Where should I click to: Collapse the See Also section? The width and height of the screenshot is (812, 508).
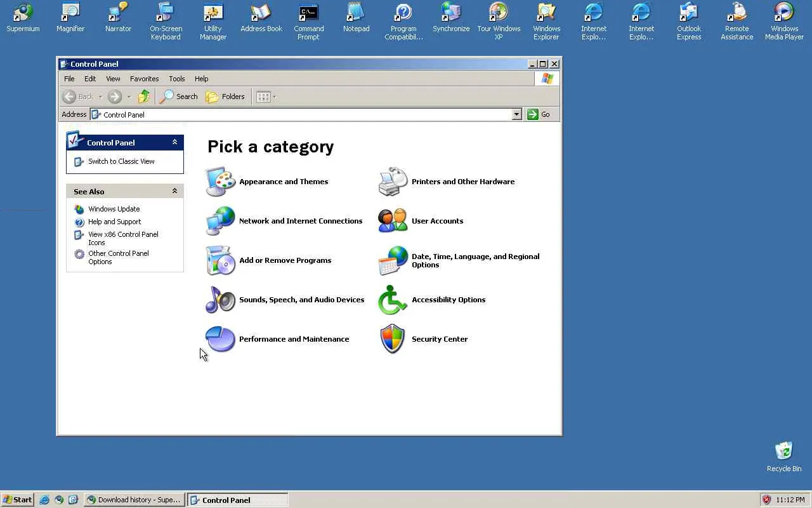click(x=174, y=191)
